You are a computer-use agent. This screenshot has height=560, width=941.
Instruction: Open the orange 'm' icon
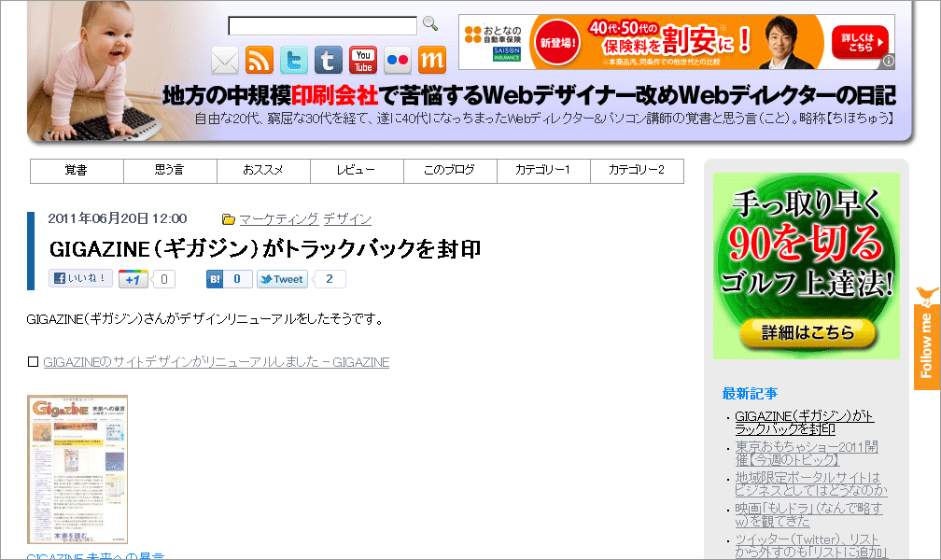click(432, 61)
